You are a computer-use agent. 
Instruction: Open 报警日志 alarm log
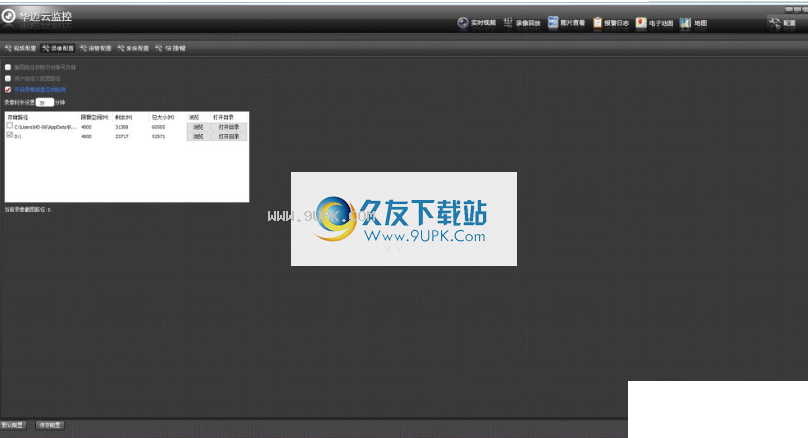click(611, 23)
